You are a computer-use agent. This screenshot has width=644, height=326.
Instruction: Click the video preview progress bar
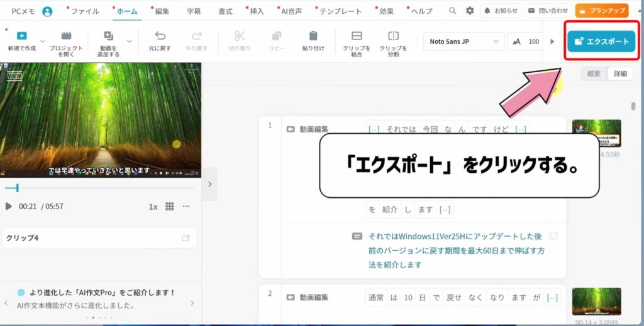point(101,188)
